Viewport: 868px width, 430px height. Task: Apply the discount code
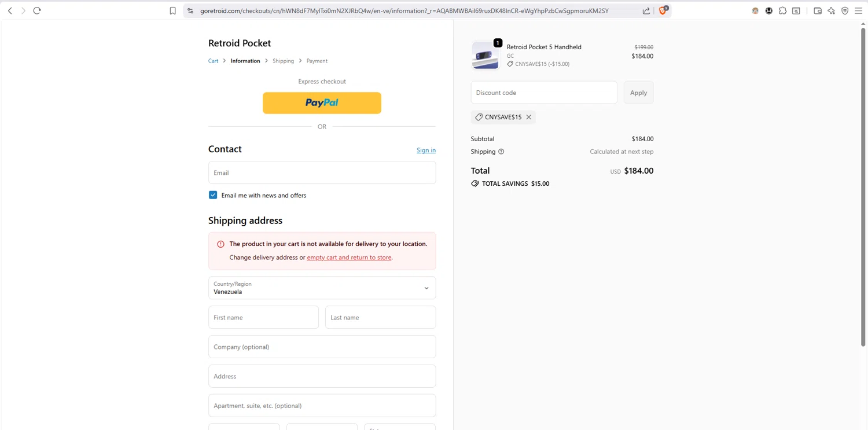pos(638,93)
